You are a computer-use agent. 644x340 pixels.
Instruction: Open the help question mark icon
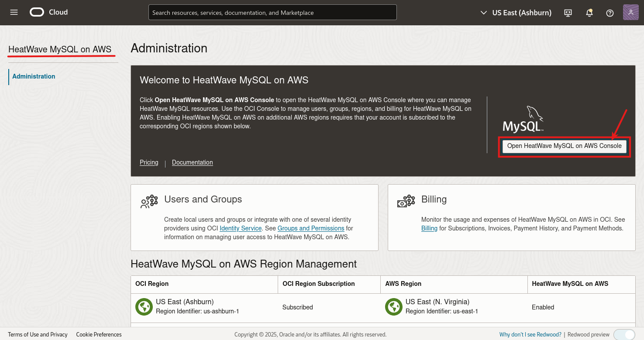pyautogui.click(x=610, y=13)
